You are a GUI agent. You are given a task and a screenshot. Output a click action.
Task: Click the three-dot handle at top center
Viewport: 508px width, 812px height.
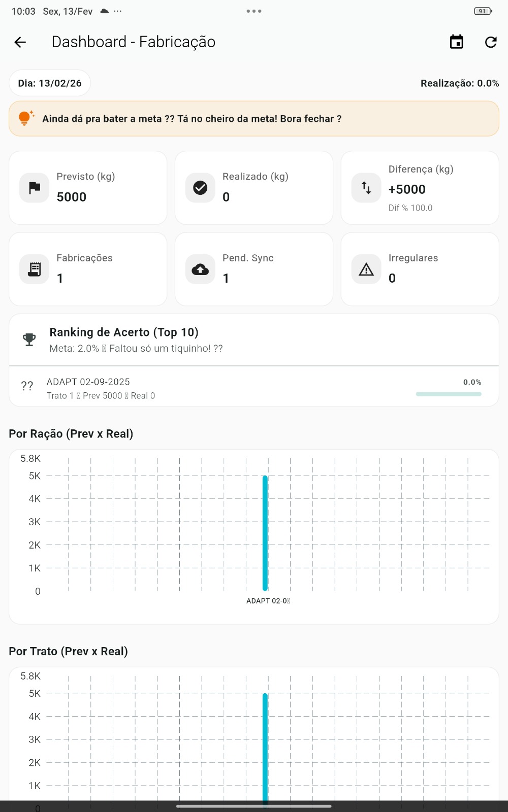click(254, 11)
